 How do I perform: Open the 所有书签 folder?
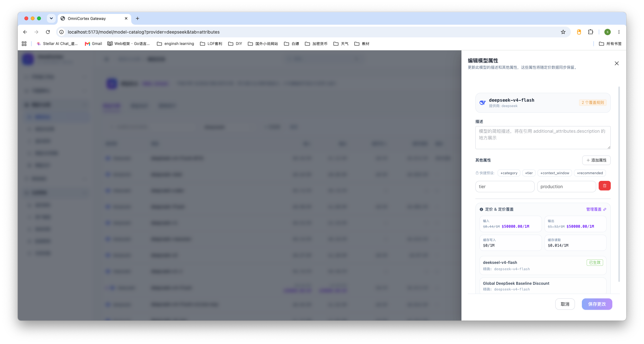610,44
